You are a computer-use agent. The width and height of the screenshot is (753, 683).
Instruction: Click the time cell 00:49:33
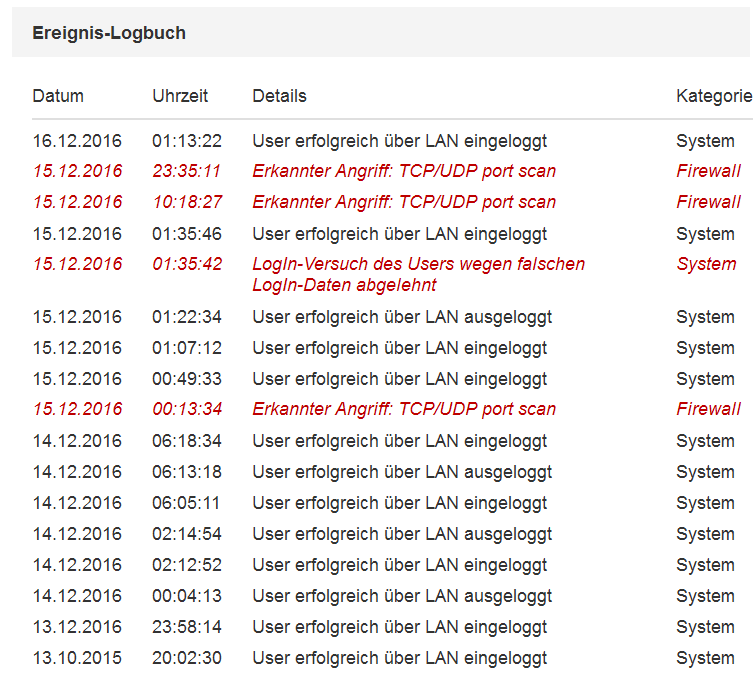tap(187, 379)
